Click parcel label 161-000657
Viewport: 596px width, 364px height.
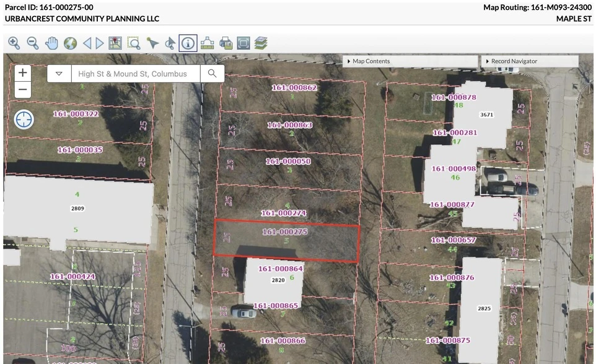pyautogui.click(x=454, y=240)
